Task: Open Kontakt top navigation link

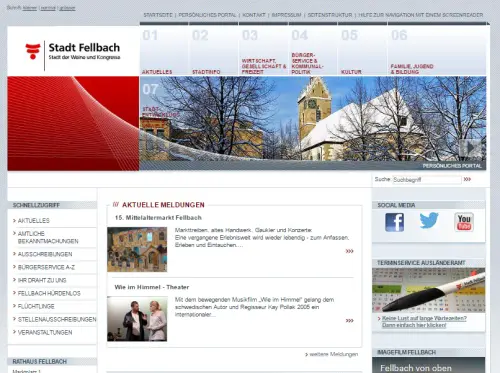Action: pyautogui.click(x=254, y=15)
